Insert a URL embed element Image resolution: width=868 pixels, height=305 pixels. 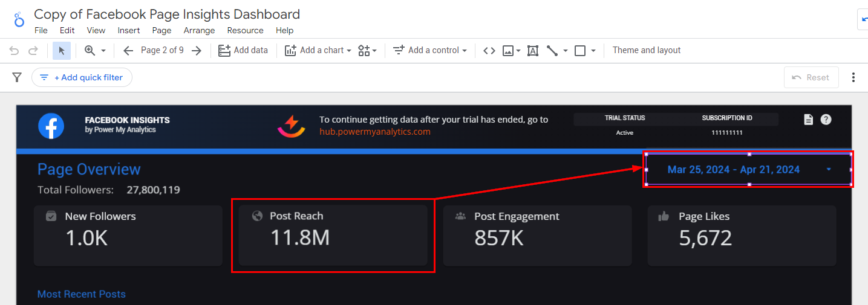click(489, 51)
